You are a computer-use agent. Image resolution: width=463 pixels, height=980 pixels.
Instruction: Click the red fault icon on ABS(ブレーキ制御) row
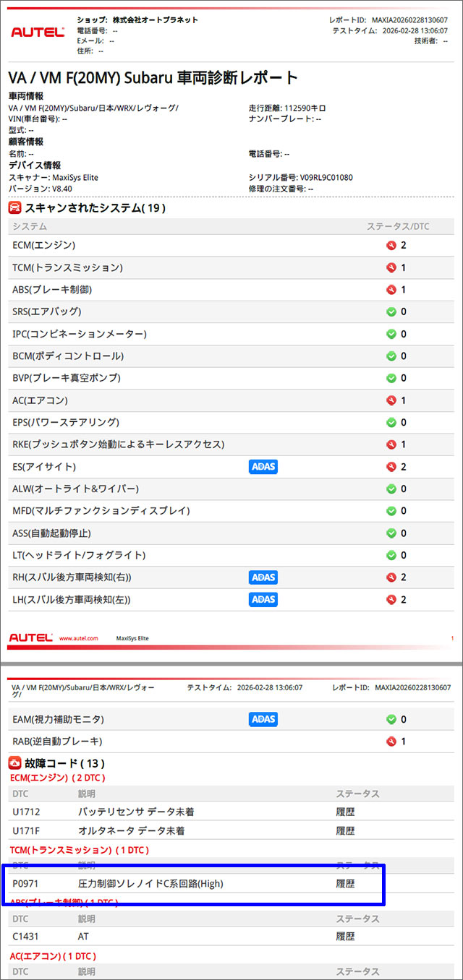click(391, 289)
